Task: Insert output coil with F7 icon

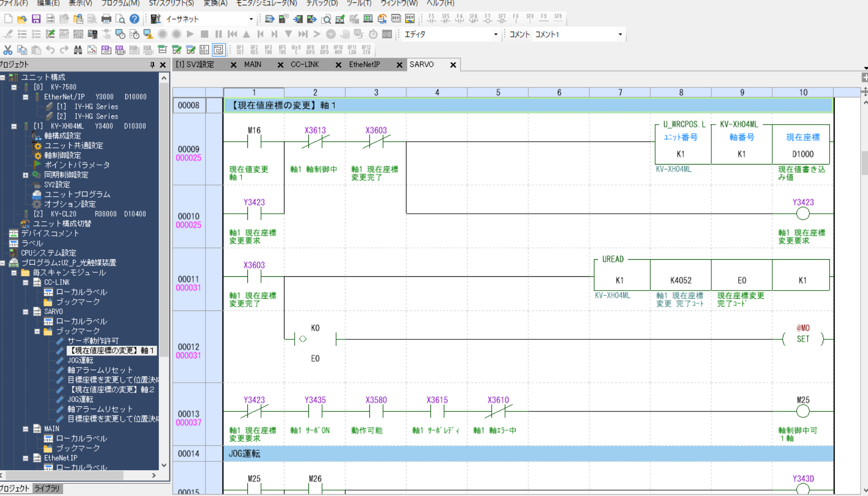Action: [487, 19]
